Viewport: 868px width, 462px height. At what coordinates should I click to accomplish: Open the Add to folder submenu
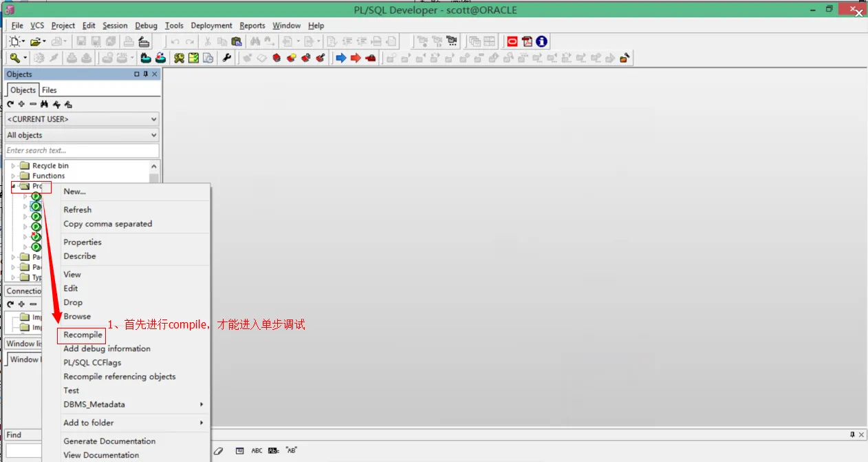click(126, 423)
